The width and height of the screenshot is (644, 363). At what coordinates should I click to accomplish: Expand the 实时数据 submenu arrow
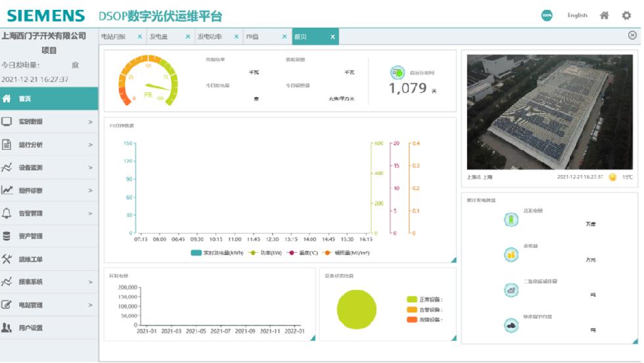tap(91, 122)
